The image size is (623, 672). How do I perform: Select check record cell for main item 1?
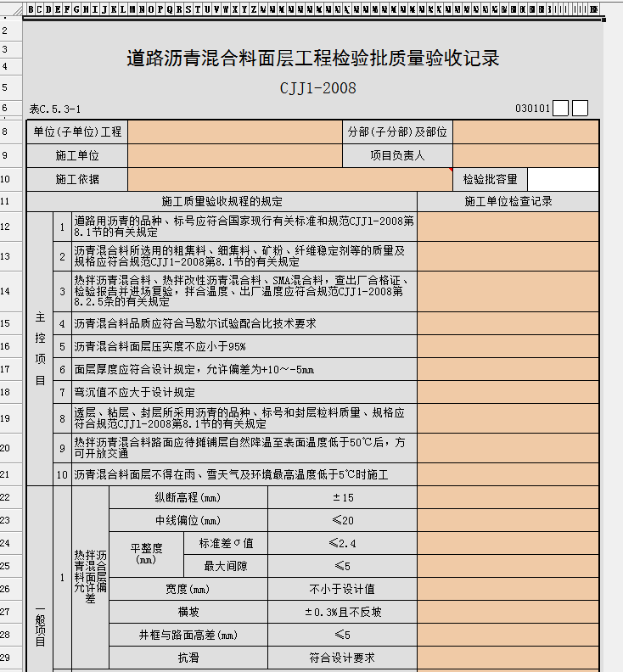coord(508,227)
